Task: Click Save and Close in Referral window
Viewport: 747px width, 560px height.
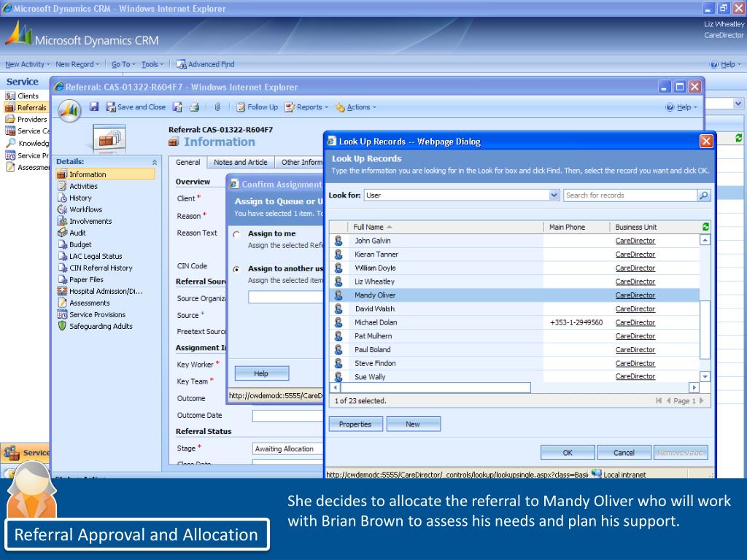Action: pyautogui.click(x=136, y=107)
